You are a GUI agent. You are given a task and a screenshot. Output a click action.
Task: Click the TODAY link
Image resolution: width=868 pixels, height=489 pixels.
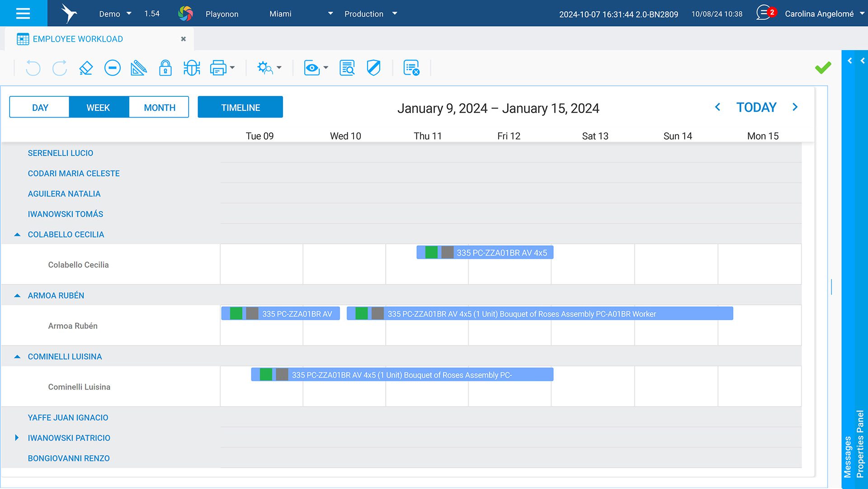point(756,108)
